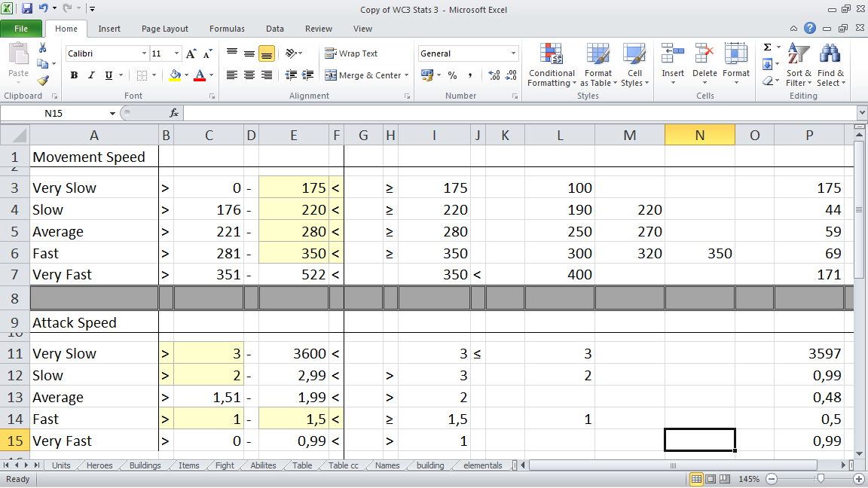The width and height of the screenshot is (868, 488).
Task: Open the Calibri font name dropdown
Action: point(144,53)
